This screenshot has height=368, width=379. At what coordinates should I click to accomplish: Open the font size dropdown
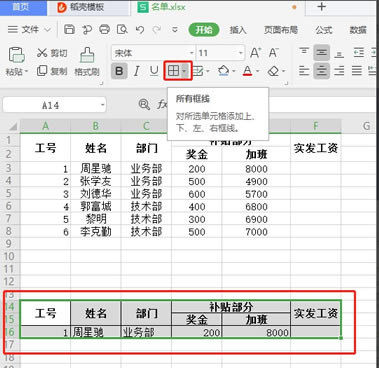pos(241,53)
